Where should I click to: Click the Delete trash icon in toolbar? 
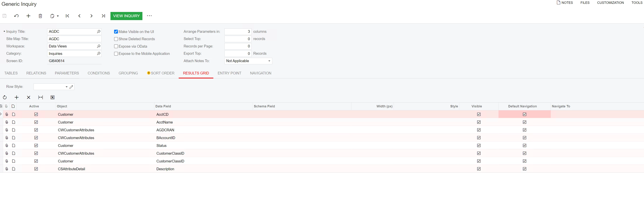pos(40,16)
